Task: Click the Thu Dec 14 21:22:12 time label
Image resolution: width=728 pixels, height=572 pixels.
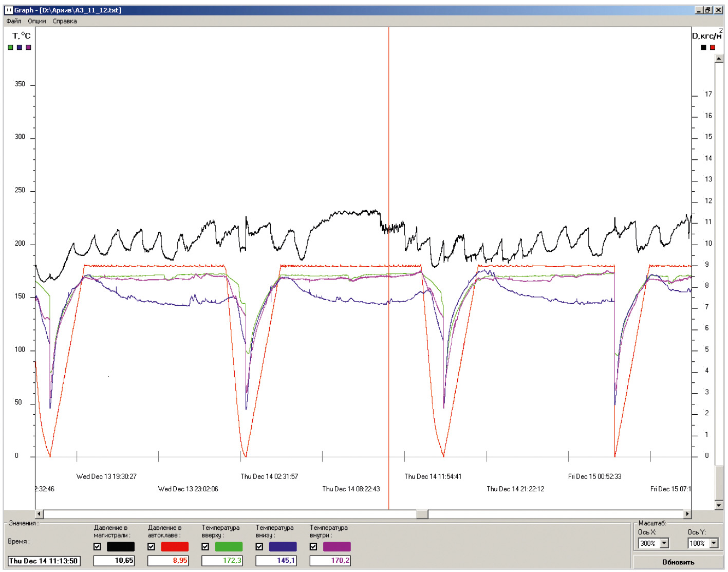Action: point(516,489)
